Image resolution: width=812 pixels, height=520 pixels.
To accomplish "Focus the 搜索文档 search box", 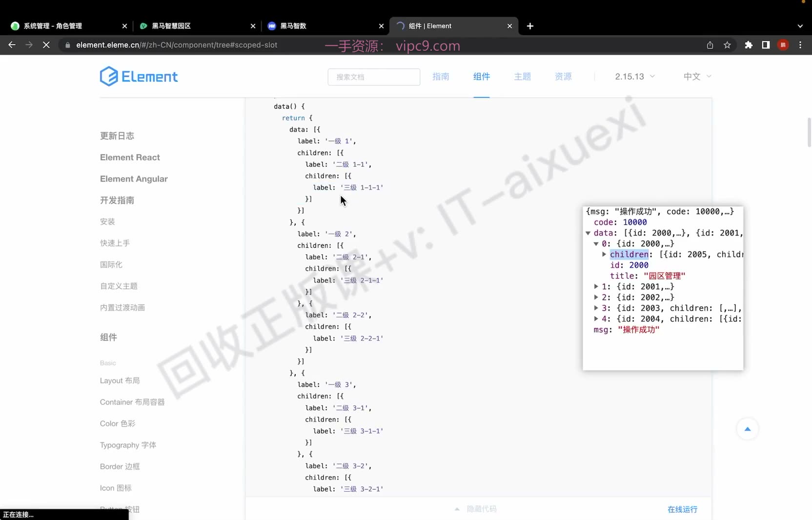I will click(374, 77).
